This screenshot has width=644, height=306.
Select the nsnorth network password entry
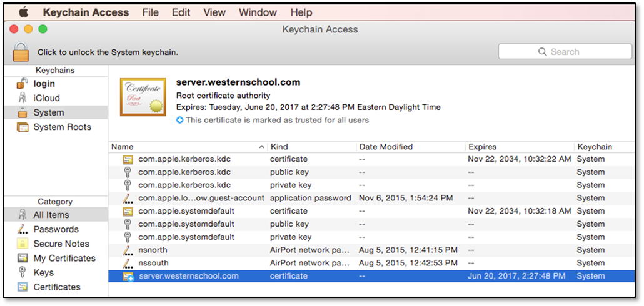[x=371, y=250]
